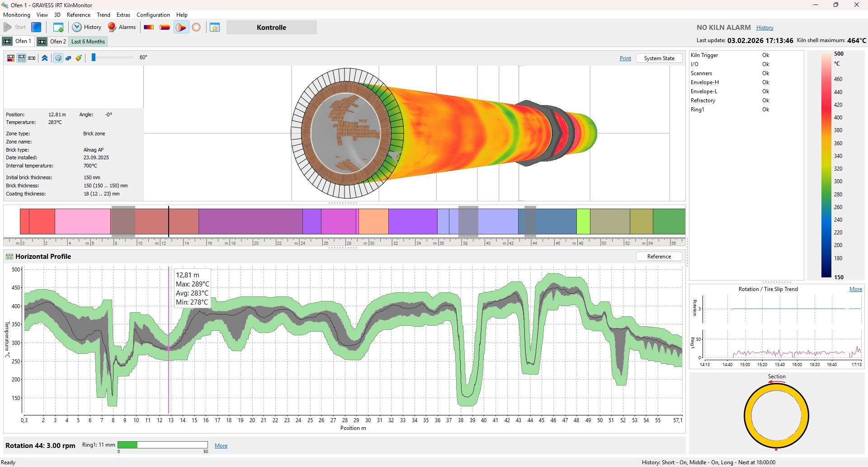Click the System State button
The height and width of the screenshot is (467, 868).
(x=659, y=58)
